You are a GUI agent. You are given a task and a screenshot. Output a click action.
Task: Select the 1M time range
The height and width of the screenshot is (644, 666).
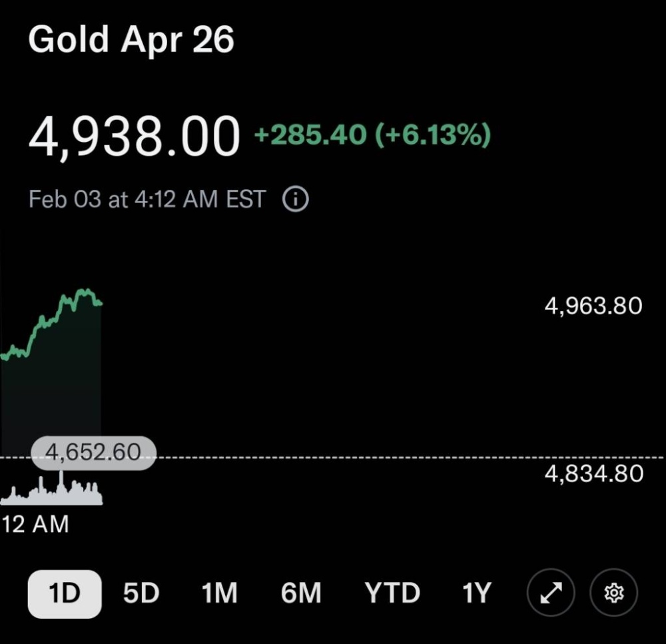point(219,593)
